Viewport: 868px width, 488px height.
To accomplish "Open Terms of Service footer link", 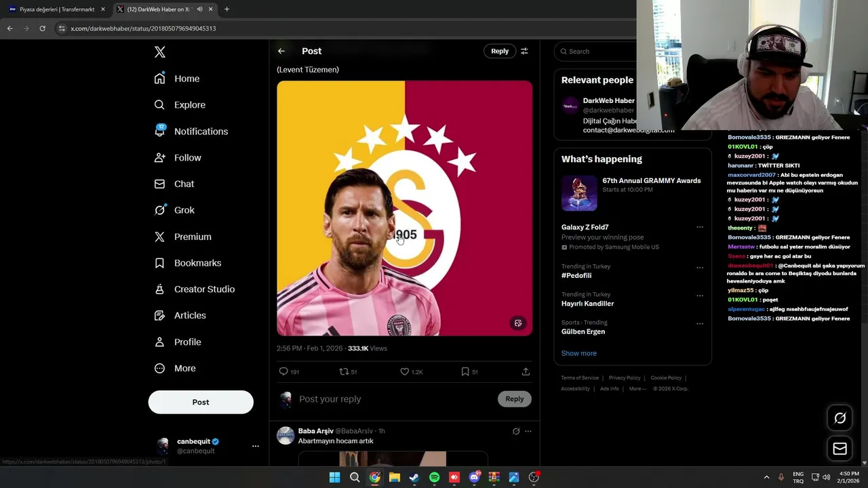I will pos(580,378).
